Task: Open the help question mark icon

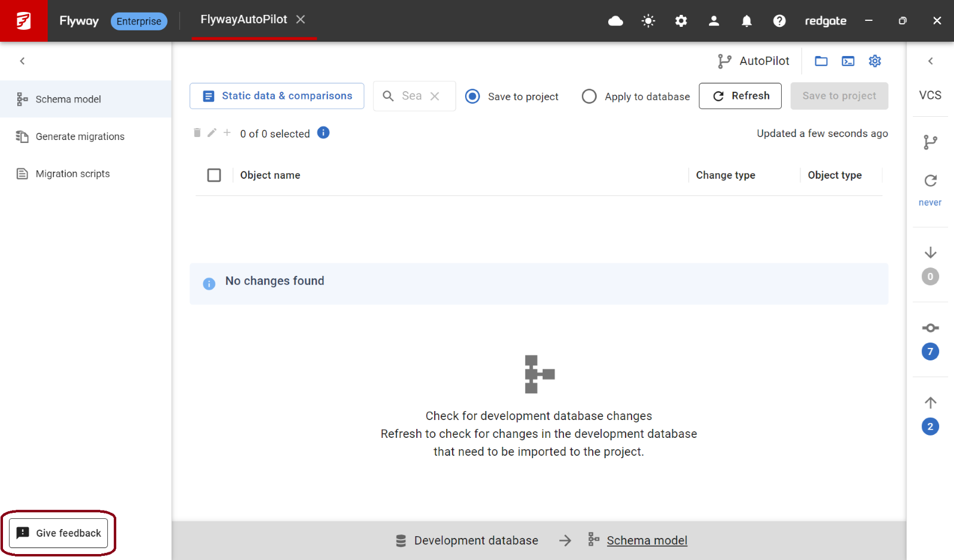Action: point(779,21)
